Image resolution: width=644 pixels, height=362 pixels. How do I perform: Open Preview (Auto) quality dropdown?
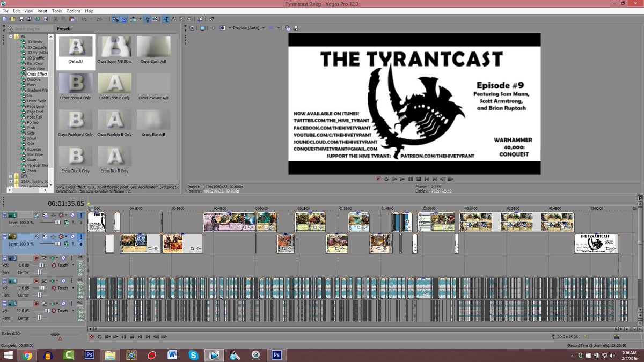(x=263, y=28)
